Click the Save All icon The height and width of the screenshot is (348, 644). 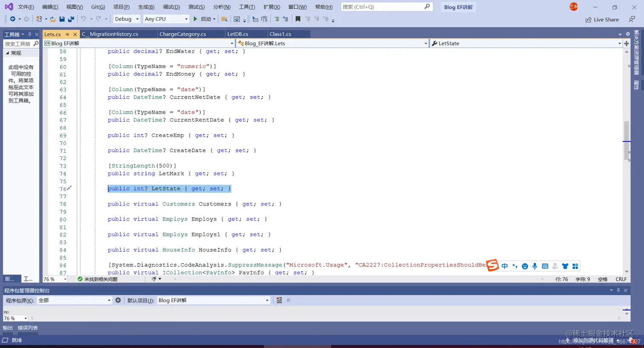coord(71,19)
